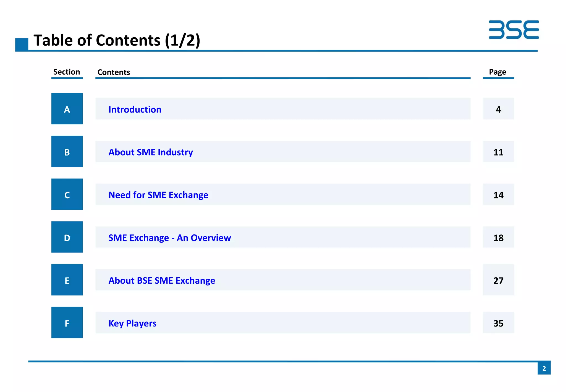Click the section B blue tile
Viewport: 566px width, 392px height.
pyautogui.click(x=67, y=151)
